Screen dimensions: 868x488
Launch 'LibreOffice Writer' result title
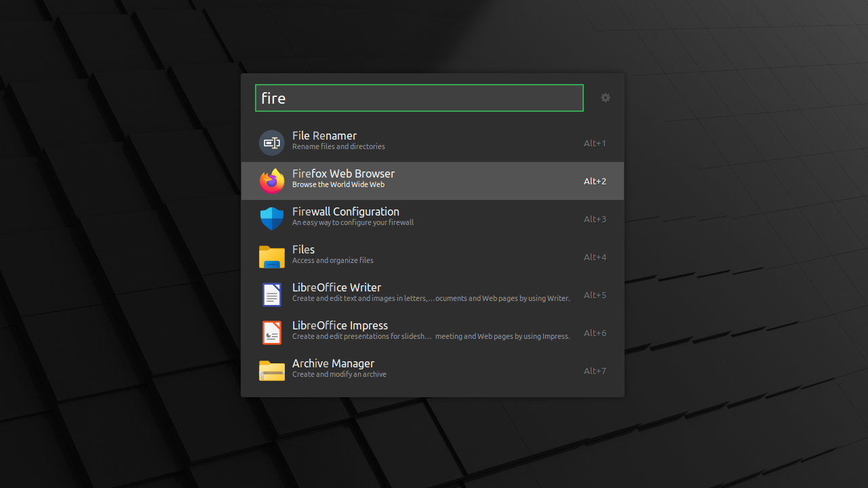point(336,287)
